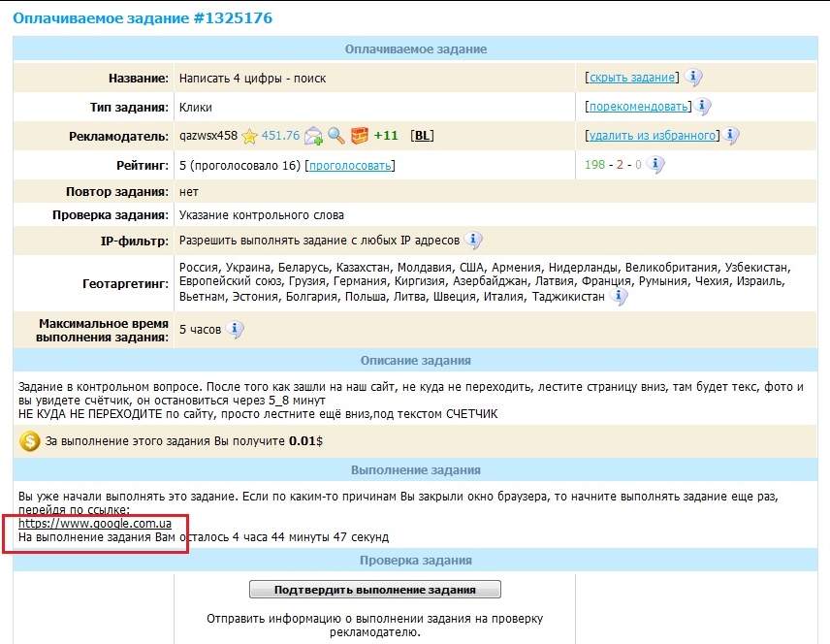
Task: Click the проголосовать link in rating row
Action: point(350,166)
